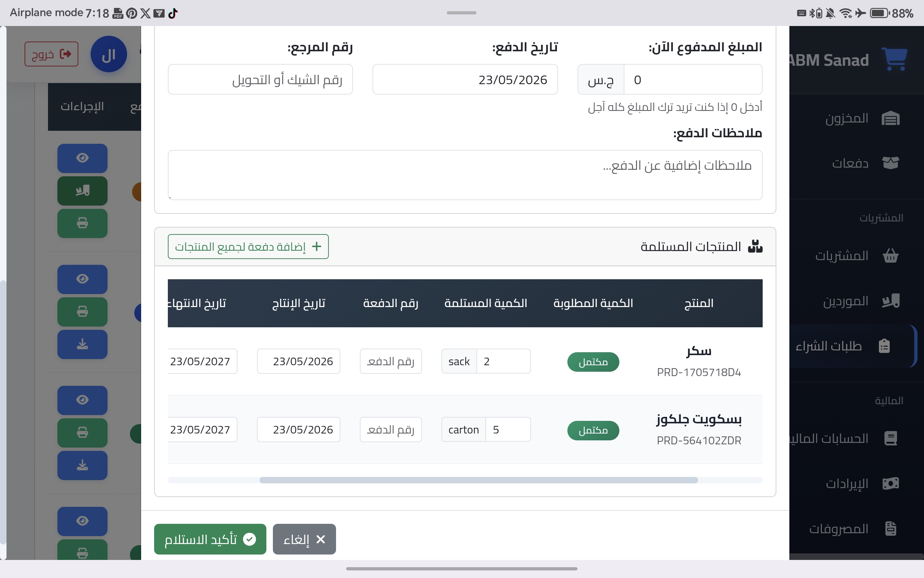Click the clipboard icon beside طلبات الشراء
Screen dimensions: 924x578
pos(884,346)
